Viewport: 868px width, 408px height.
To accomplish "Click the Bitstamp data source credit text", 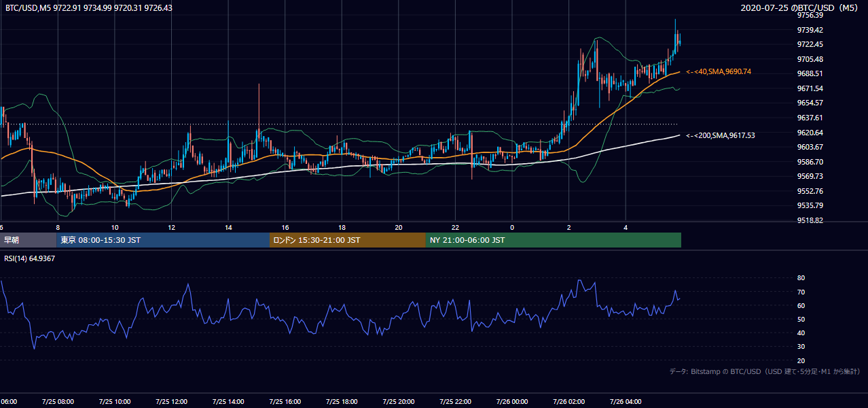I will click(x=765, y=371).
